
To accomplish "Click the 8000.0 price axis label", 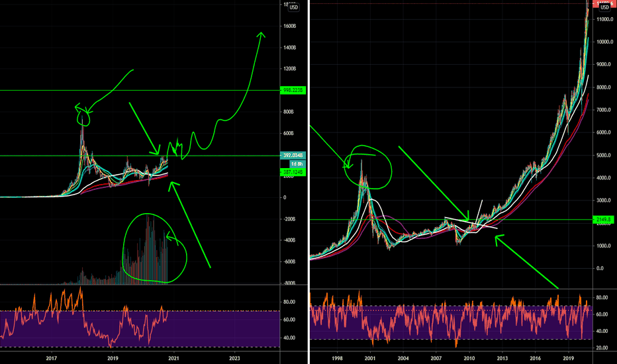I will coord(604,87).
